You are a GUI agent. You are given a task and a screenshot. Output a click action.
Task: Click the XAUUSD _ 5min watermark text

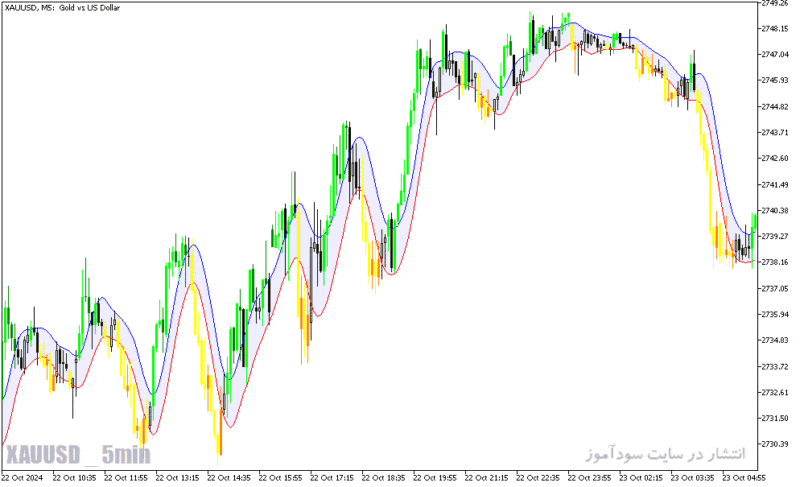click(x=78, y=455)
